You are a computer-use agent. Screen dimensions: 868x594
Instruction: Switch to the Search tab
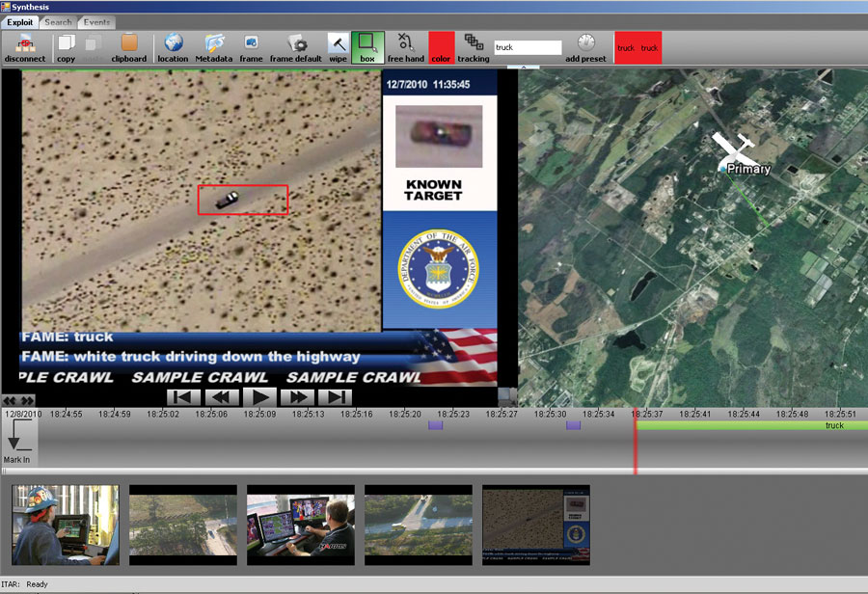coord(58,21)
